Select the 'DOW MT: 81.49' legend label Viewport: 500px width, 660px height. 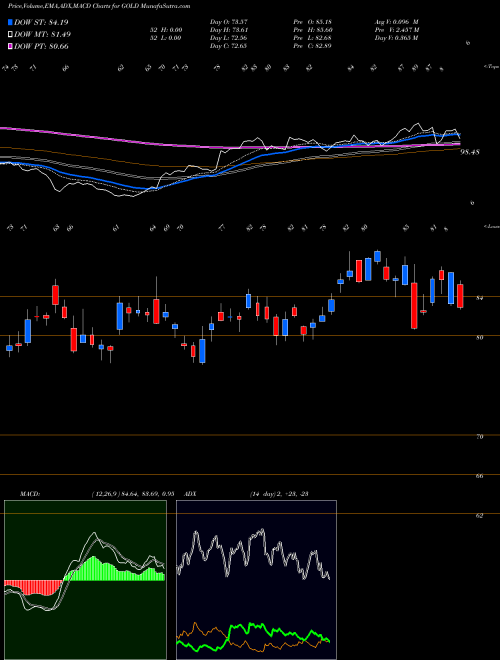pyautogui.click(x=42, y=34)
